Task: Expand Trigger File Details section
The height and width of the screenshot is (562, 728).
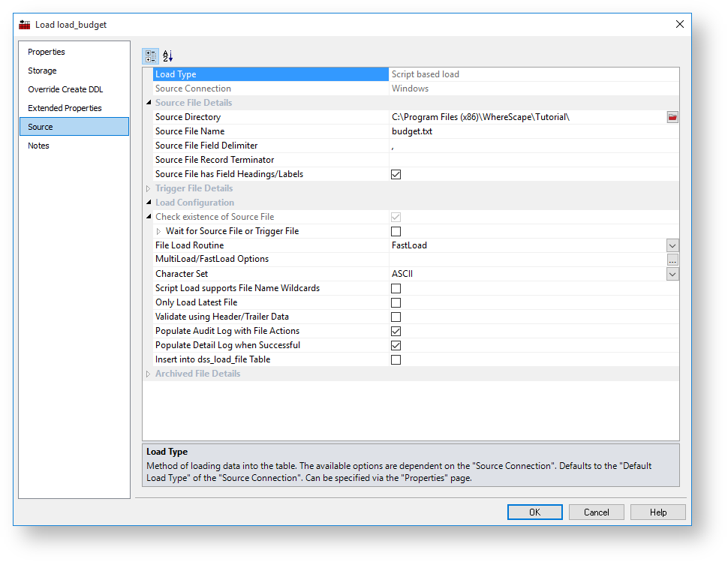Action: 149,188
